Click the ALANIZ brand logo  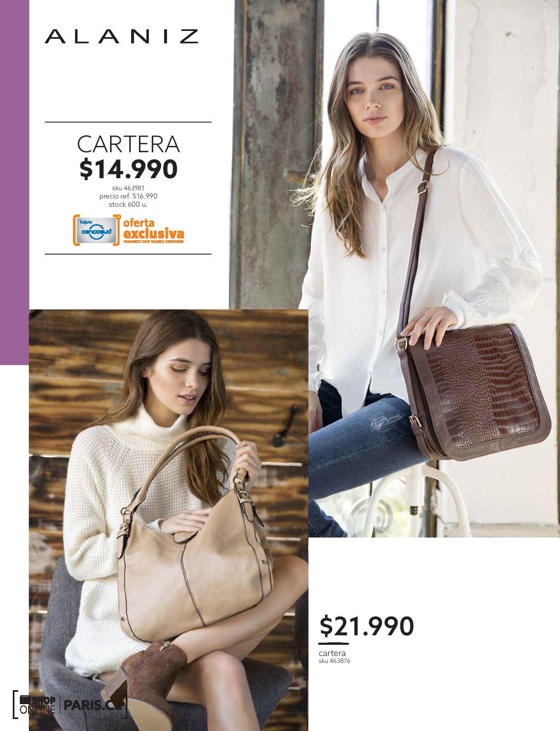pyautogui.click(x=121, y=36)
